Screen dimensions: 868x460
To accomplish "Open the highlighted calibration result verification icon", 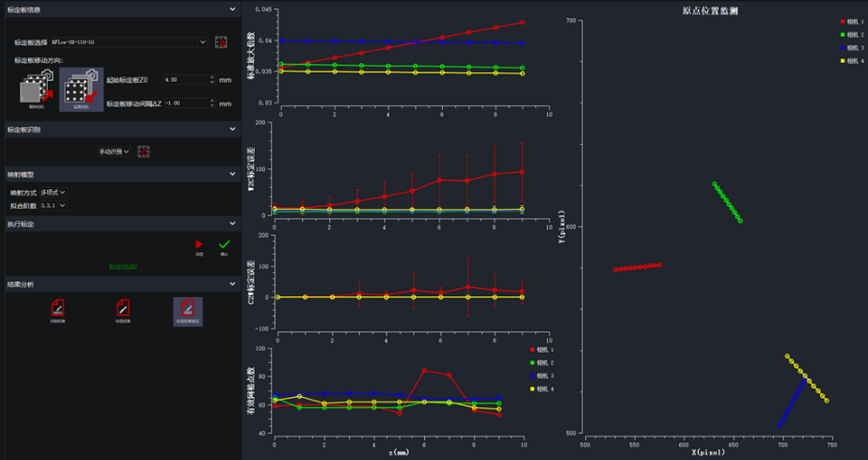I will pyautogui.click(x=187, y=309).
